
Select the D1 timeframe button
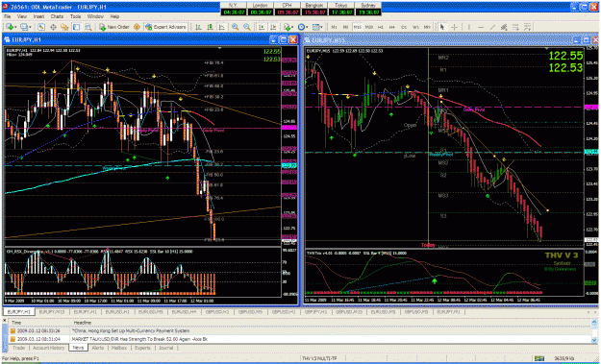coord(404,27)
